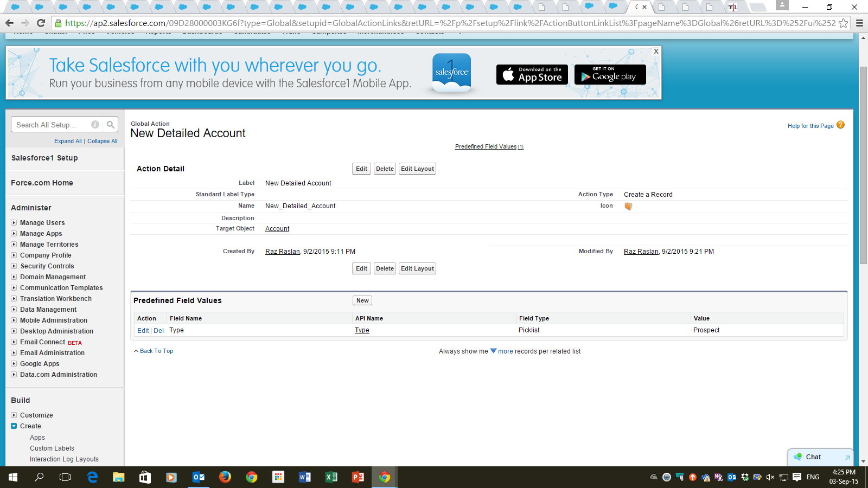Viewport: 868px width, 488px height.
Task: Open Custom Labels under Create
Action: 52,448
